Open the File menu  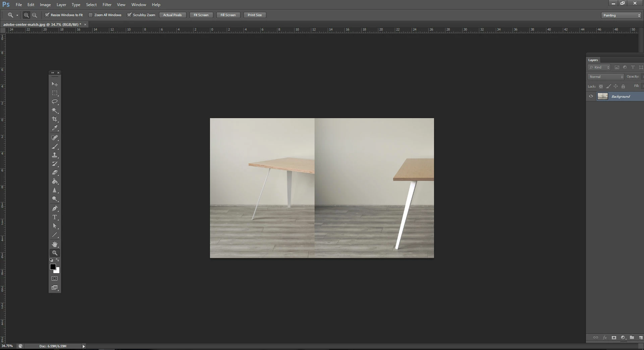point(19,5)
